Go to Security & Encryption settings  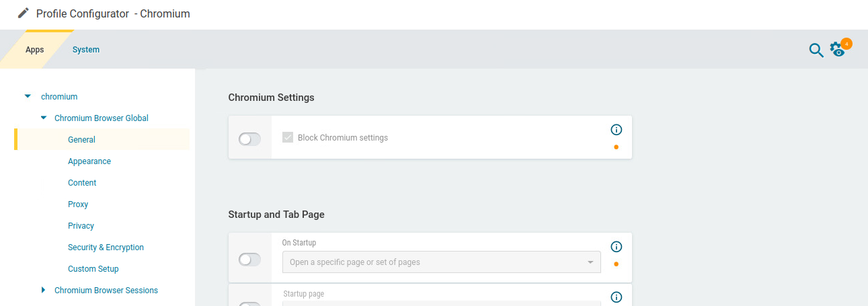point(106,247)
